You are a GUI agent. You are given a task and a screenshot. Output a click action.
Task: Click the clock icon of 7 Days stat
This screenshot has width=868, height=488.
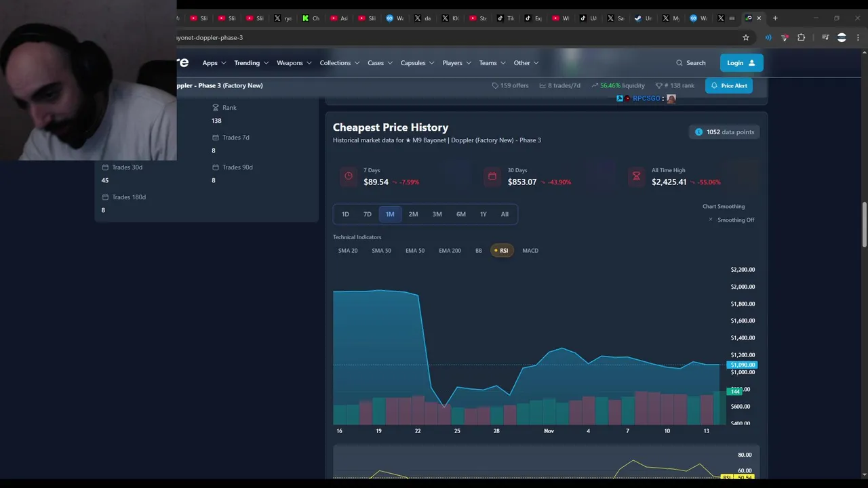pyautogui.click(x=349, y=176)
